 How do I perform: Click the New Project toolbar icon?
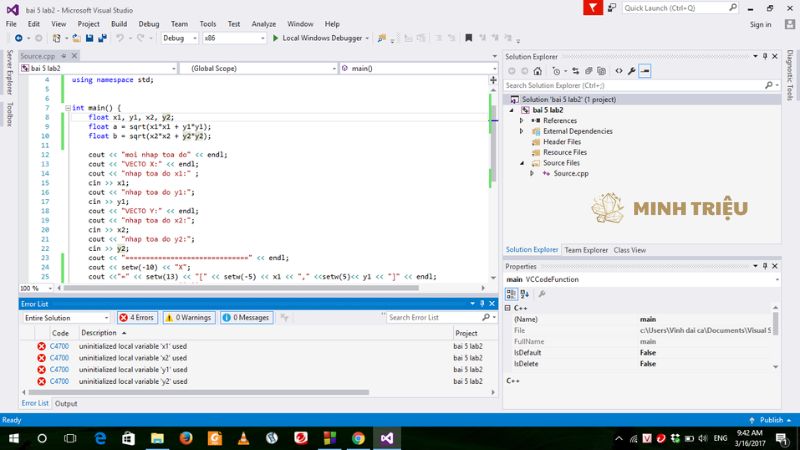pyautogui.click(x=57, y=38)
